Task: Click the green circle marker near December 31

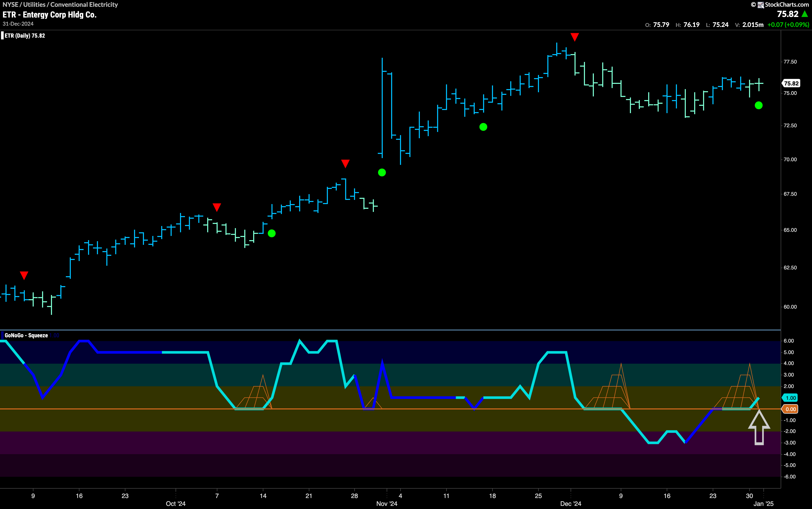Action: 758,105
